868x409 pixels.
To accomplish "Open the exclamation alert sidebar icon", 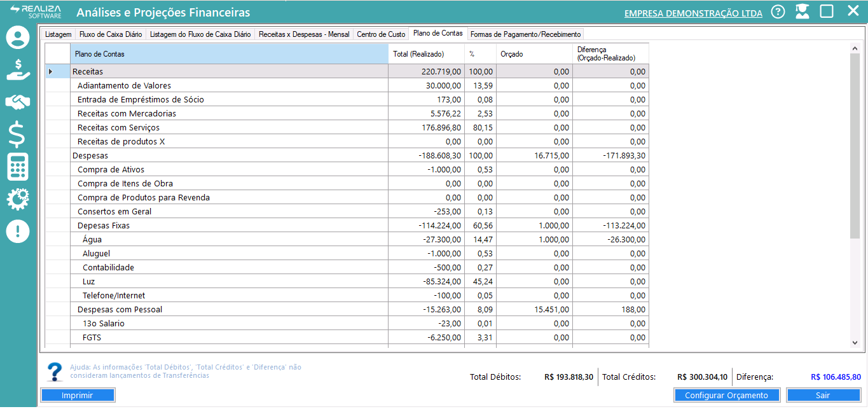I will tap(18, 231).
